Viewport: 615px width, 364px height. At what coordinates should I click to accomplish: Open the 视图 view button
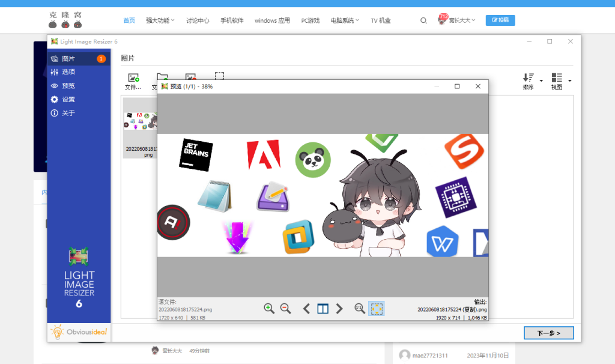point(557,82)
